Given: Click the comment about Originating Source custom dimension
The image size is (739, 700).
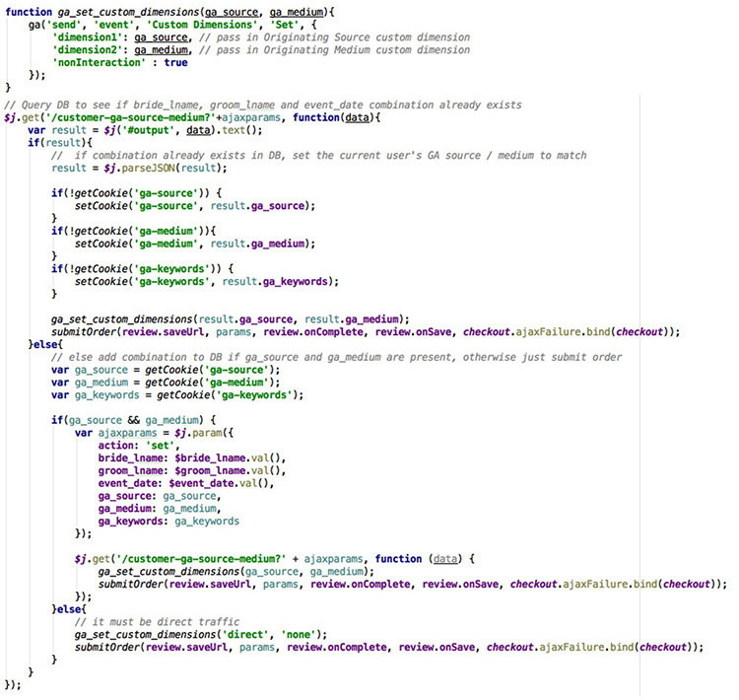Looking at the screenshot, I should 334,37.
